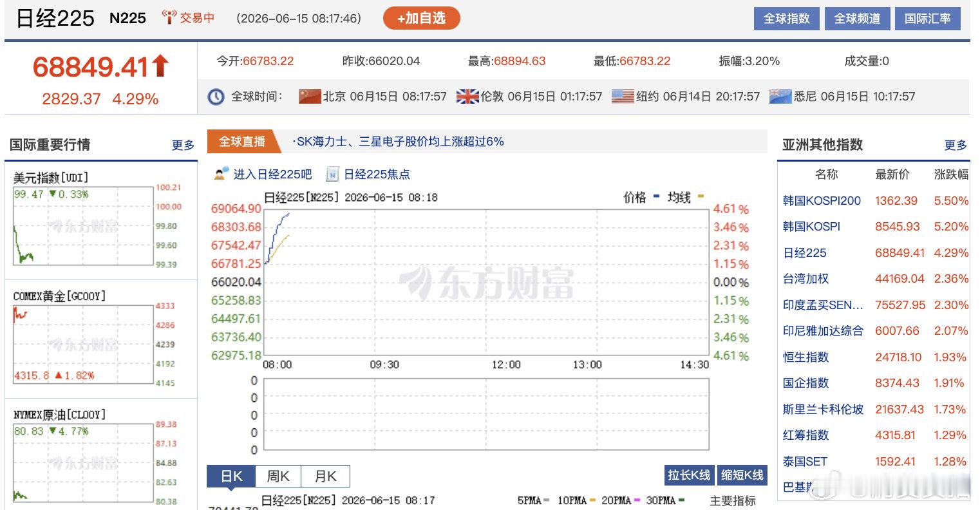980x510 pixels.
Task: Click the 最高 68894.63 value
Action: pos(520,61)
